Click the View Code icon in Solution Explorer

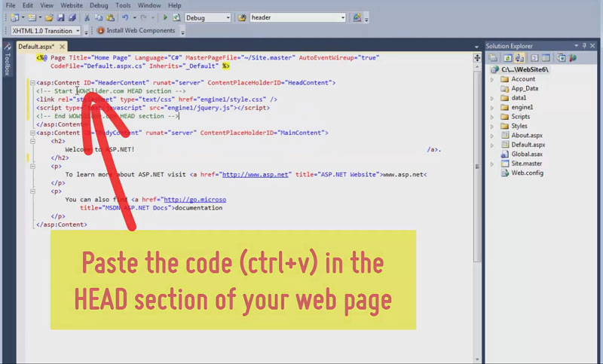[x=534, y=58]
